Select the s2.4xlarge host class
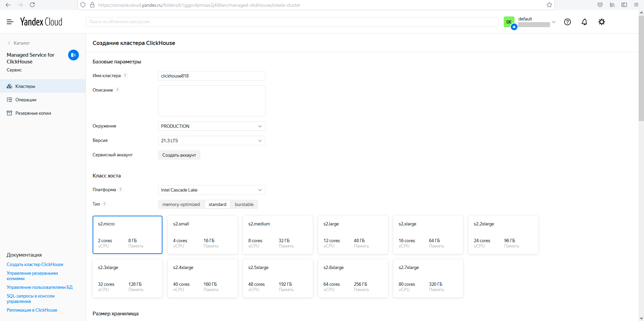644x321 pixels. [x=203, y=278]
